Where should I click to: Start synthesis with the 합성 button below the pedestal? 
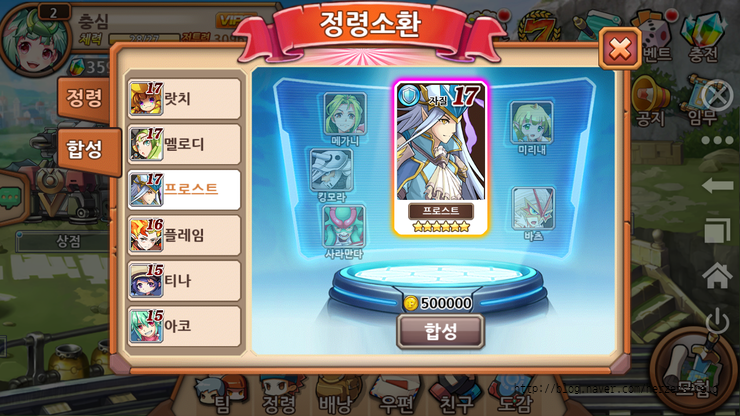pos(440,331)
